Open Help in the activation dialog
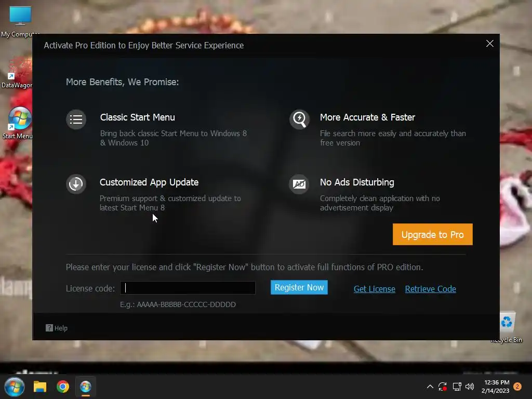532x399 pixels. 57,328
